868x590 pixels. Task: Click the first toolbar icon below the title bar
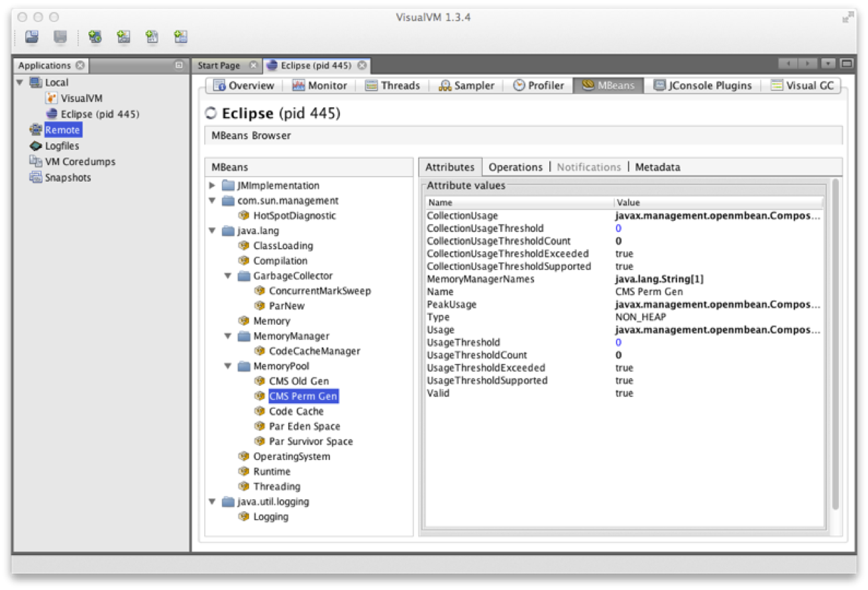[x=32, y=37]
